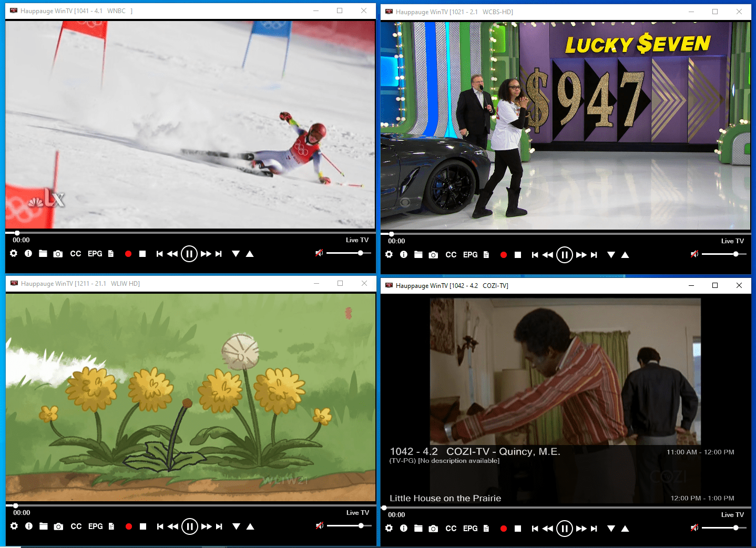Open the EPG guide in WNBC window
The height and width of the screenshot is (548, 756).
click(x=95, y=254)
